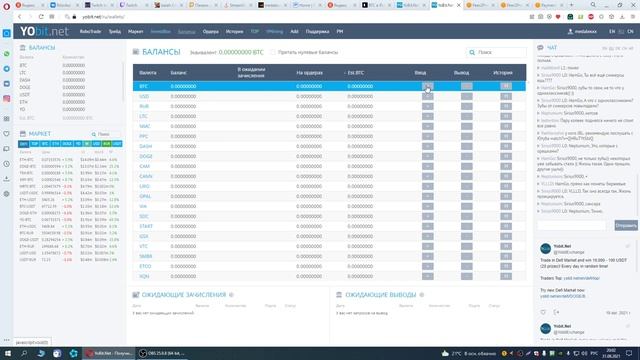
Task: Click chat message input box
Action: [571, 225]
